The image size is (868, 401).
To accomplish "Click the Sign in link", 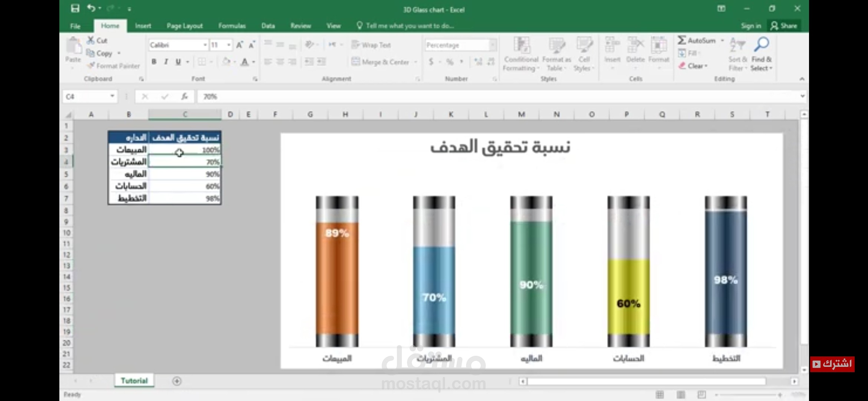I will coord(751,26).
